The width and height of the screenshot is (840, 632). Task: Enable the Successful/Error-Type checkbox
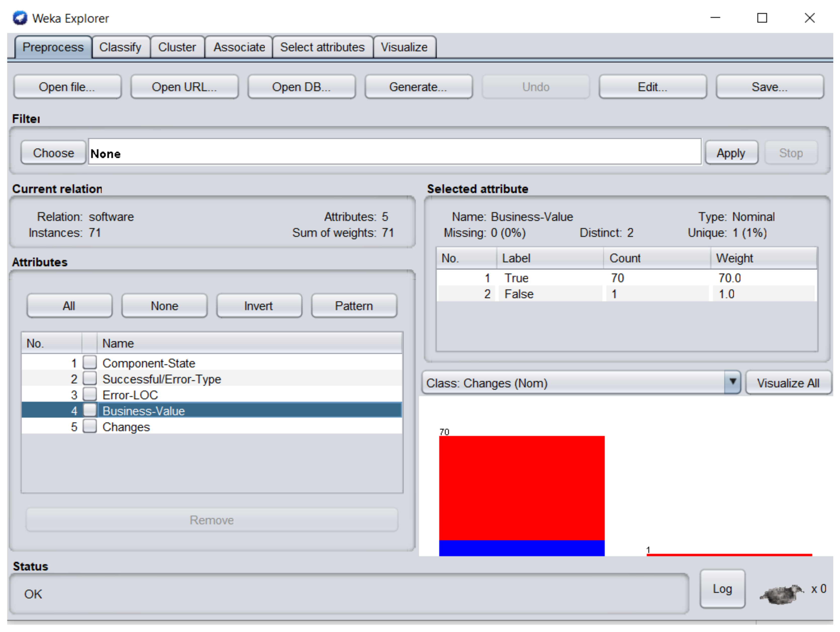tap(90, 378)
